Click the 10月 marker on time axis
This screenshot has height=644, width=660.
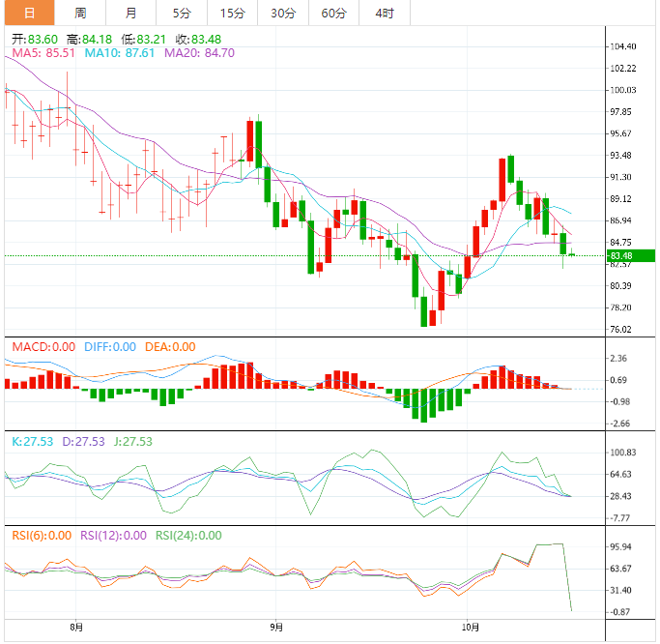click(x=467, y=628)
